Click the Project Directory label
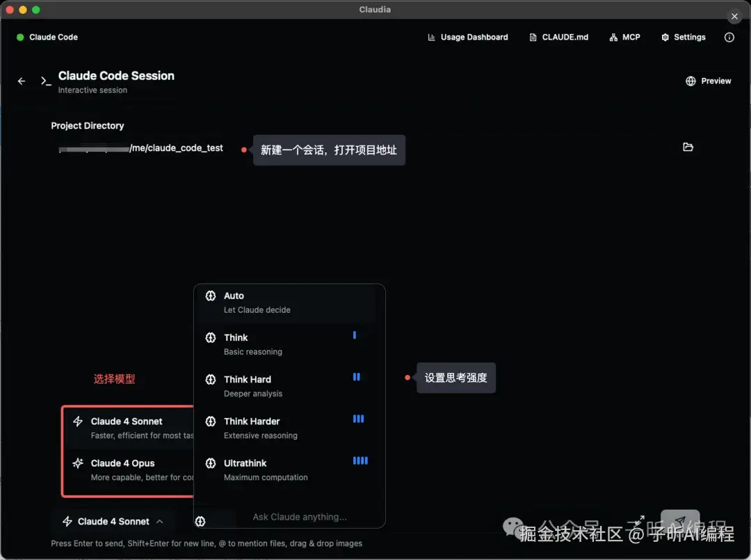This screenshot has width=751, height=560. point(87,125)
